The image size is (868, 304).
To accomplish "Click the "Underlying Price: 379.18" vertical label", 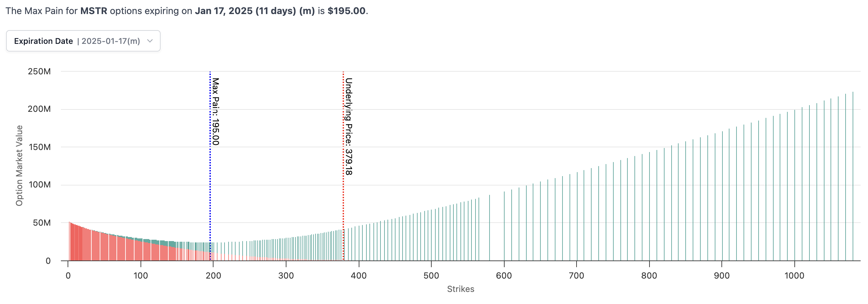I will (x=348, y=126).
